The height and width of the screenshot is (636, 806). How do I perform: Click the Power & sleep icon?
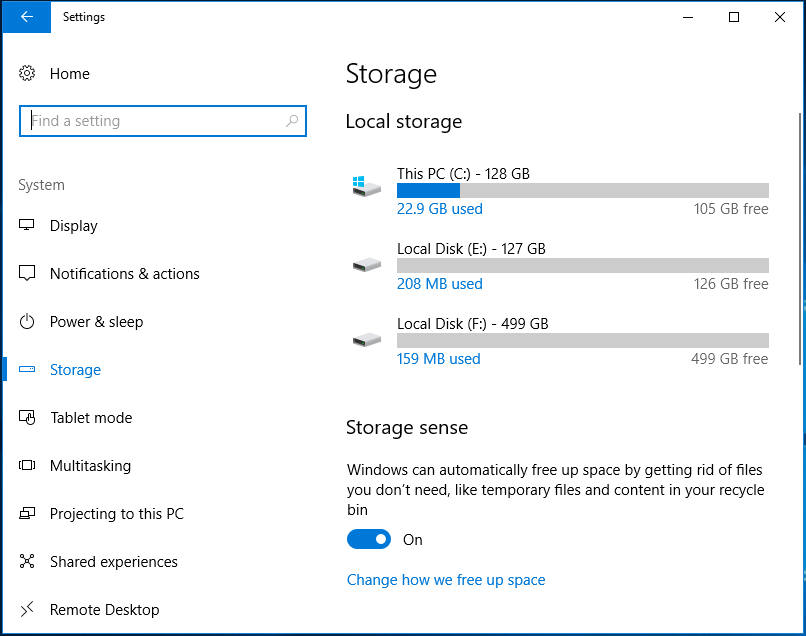click(x=28, y=322)
